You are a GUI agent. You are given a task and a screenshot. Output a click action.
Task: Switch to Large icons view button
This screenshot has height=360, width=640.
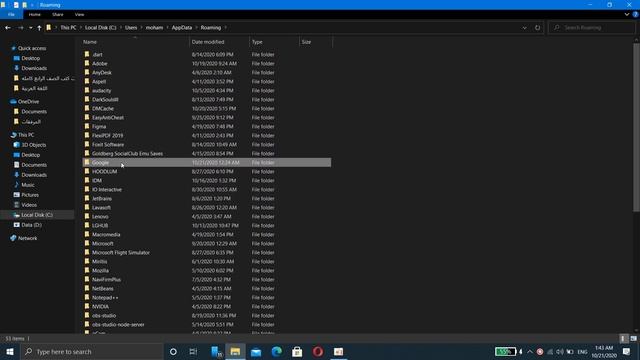pos(633,338)
